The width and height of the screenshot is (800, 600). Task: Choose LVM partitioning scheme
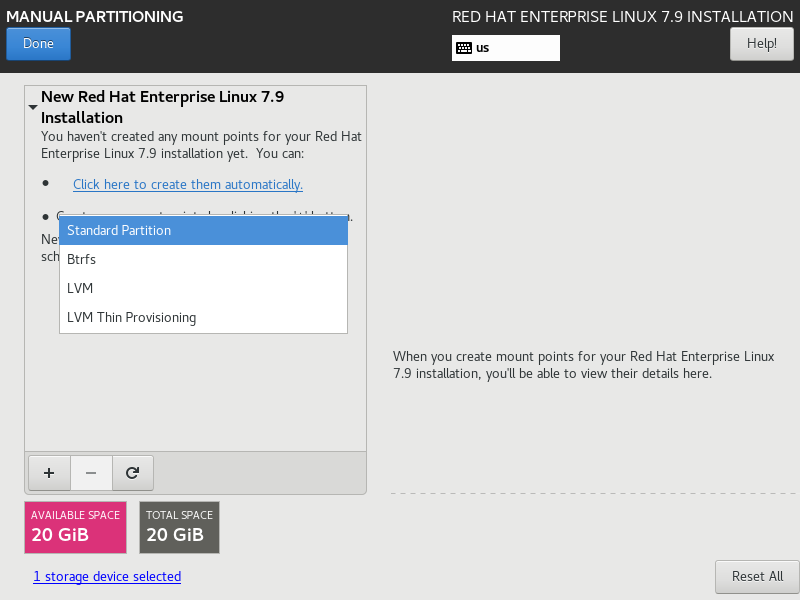(204, 288)
